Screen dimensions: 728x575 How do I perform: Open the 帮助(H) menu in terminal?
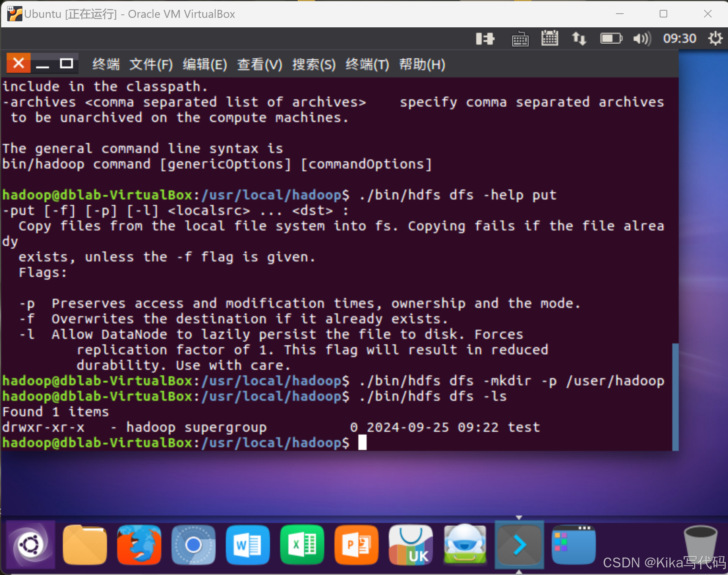pyautogui.click(x=422, y=64)
